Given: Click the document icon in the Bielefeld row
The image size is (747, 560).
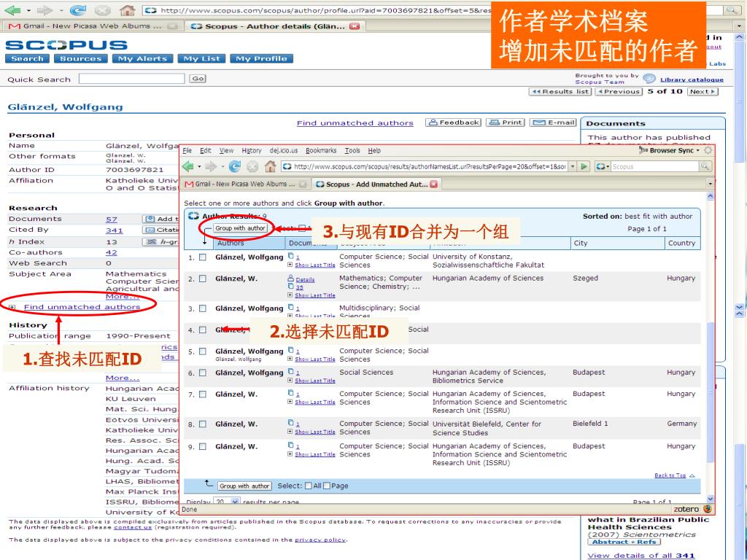Looking at the screenshot, I should click(290, 422).
